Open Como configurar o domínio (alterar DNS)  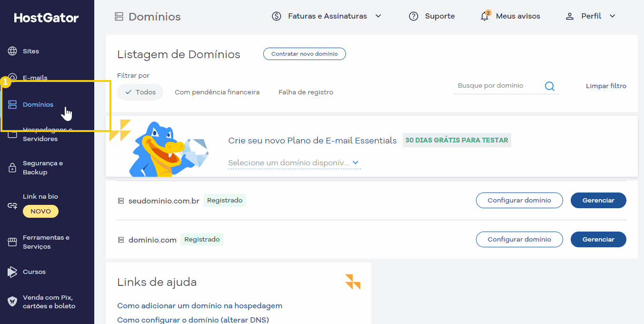click(193, 320)
